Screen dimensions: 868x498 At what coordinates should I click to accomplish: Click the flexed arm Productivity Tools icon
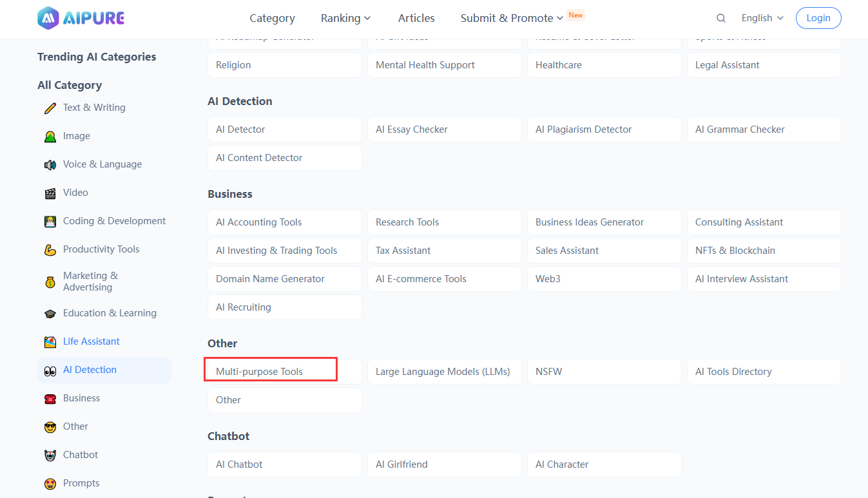pyautogui.click(x=50, y=250)
